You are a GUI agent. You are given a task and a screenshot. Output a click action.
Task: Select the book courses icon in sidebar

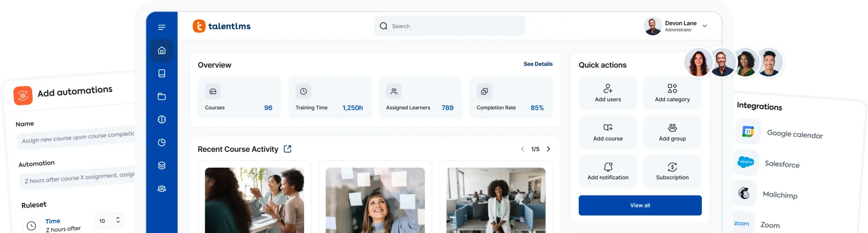pyautogui.click(x=162, y=73)
